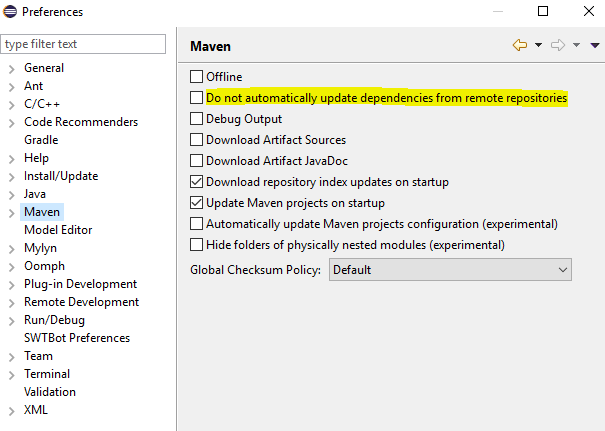Open the Global Checksum Policy dropdown
Screen dimensions: 605x431
(x=450, y=270)
